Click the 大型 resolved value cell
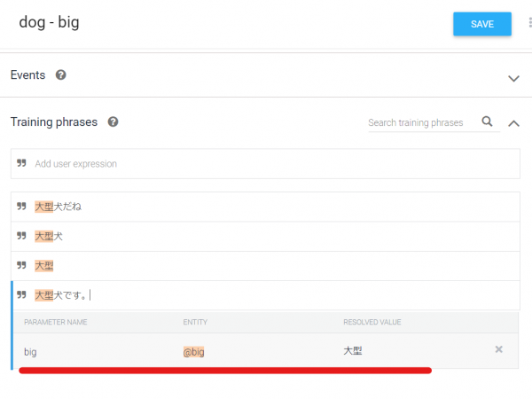This screenshot has height=399, width=532. point(353,350)
